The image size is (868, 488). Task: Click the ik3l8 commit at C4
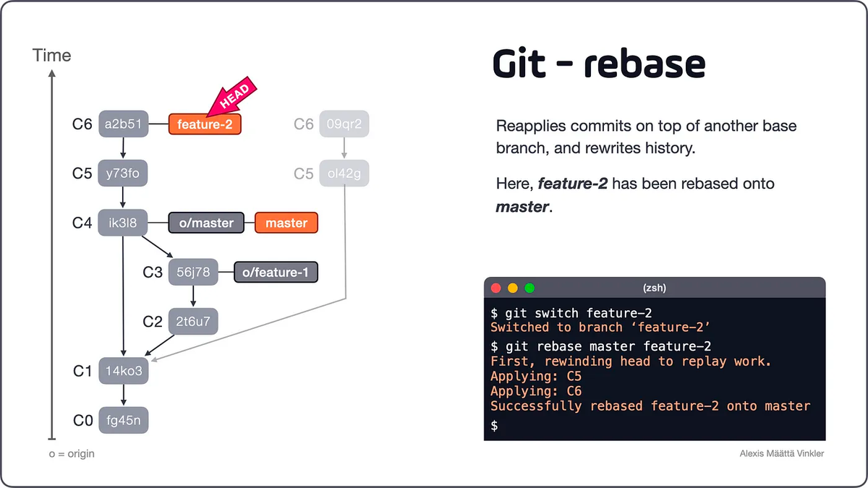(123, 223)
